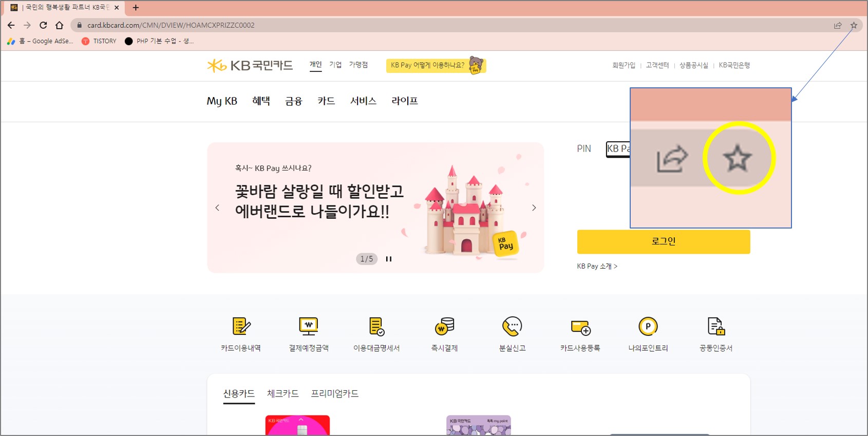Image resolution: width=868 pixels, height=436 pixels.
Task: Open the 회원가입 link
Action: click(x=624, y=65)
